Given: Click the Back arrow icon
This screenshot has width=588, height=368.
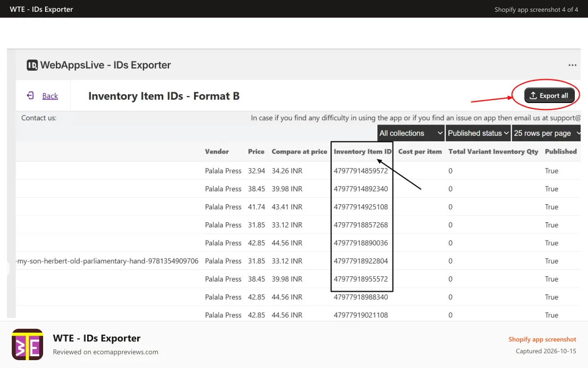Looking at the screenshot, I should [30, 96].
